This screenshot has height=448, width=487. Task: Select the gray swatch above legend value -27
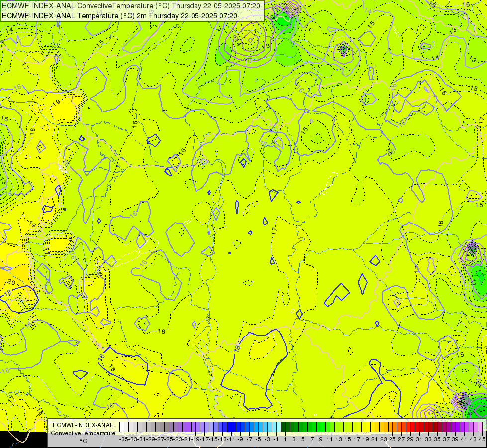pos(158,427)
